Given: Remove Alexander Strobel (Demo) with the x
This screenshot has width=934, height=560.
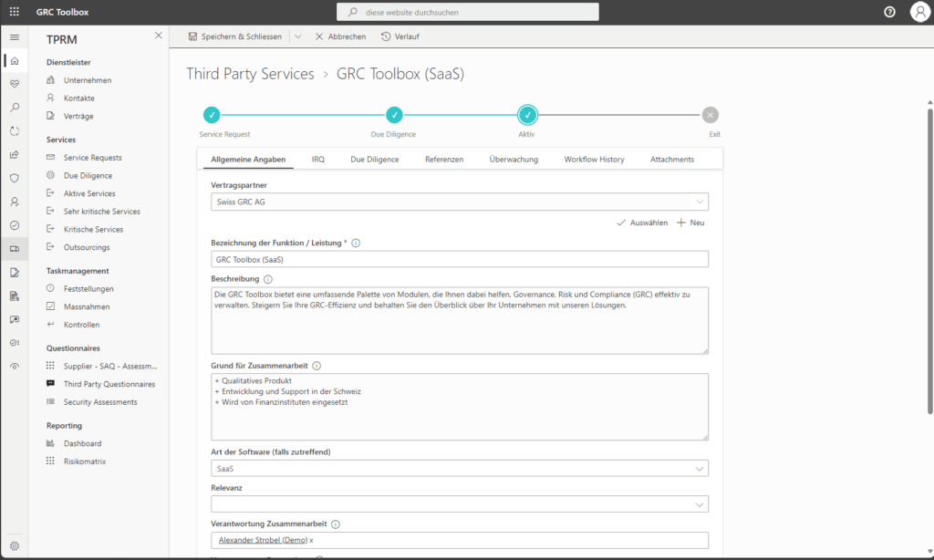Looking at the screenshot, I should click(312, 540).
